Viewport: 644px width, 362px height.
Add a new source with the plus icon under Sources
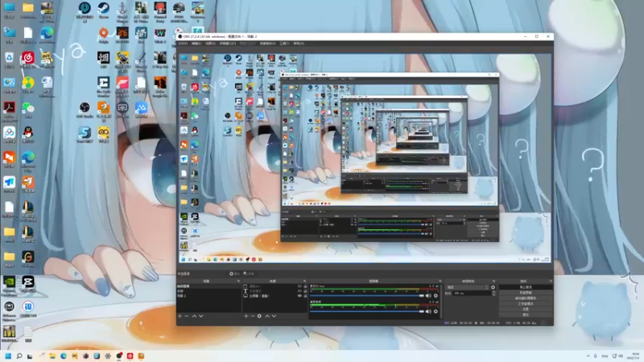coord(246,316)
